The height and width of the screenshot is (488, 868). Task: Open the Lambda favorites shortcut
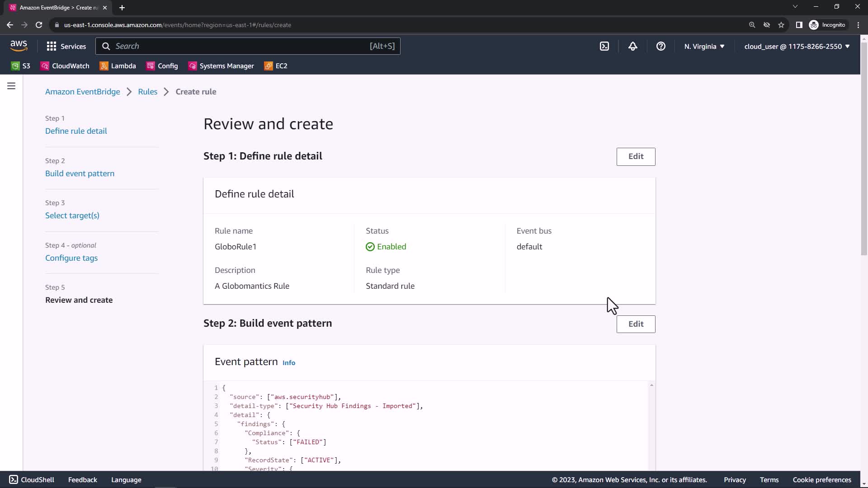click(x=118, y=66)
